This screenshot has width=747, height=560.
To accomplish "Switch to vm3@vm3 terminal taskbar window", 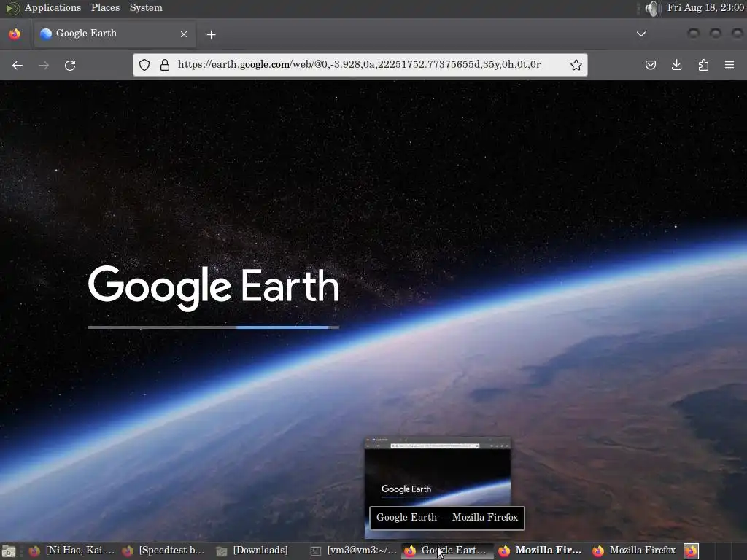I will click(x=354, y=551).
